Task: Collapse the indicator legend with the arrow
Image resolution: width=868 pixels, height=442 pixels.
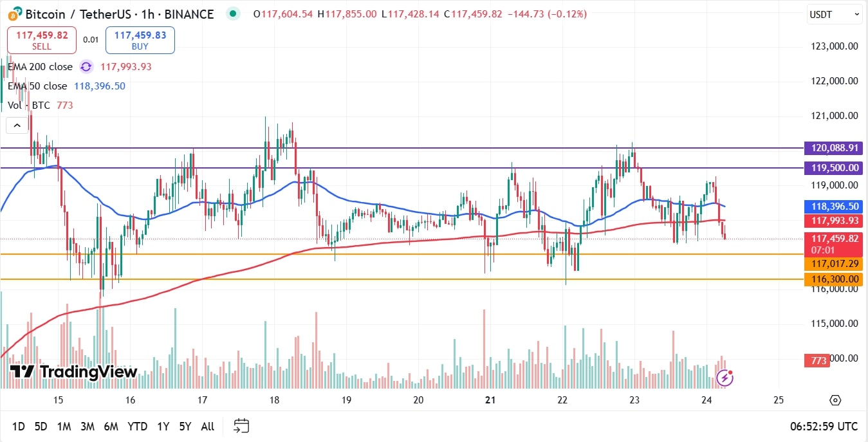Action: pos(17,125)
